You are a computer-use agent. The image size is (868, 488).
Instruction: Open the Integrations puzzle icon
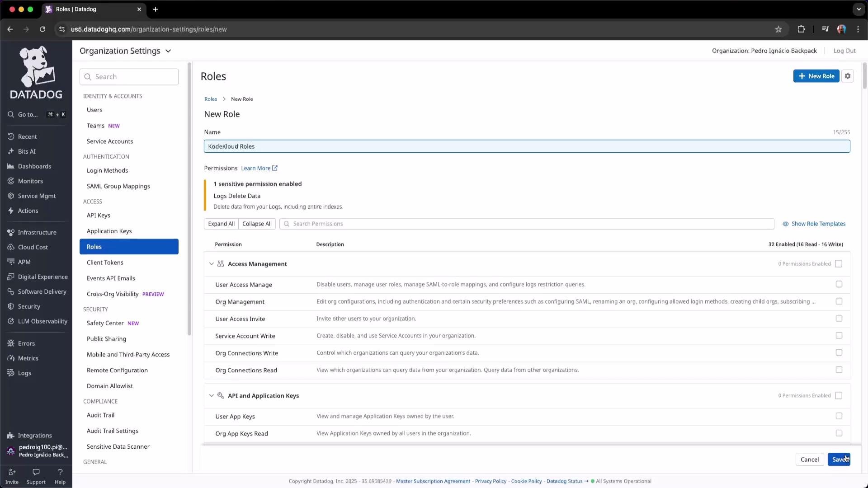[x=11, y=436]
